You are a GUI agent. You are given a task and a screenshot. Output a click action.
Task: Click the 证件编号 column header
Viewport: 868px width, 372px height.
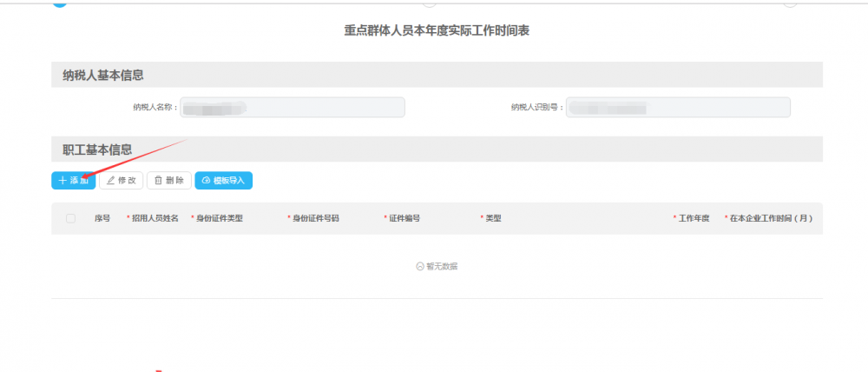pyautogui.click(x=404, y=218)
